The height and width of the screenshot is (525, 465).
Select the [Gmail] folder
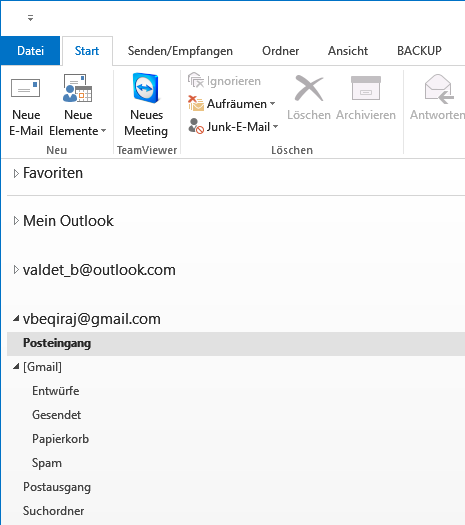43,367
